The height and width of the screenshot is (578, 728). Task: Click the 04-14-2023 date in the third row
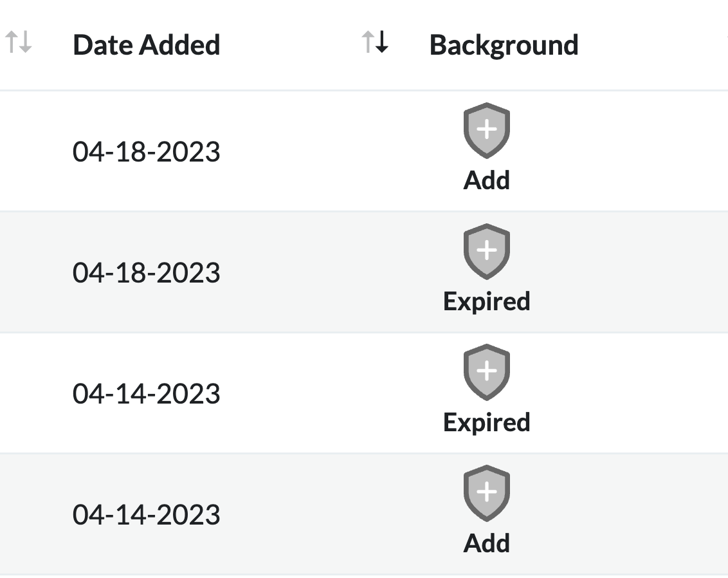[x=148, y=394]
